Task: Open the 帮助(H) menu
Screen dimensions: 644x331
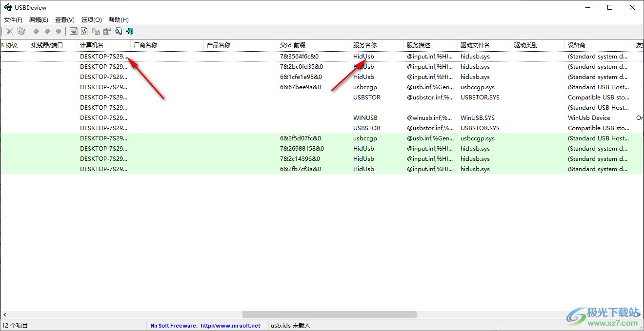Action: pyautogui.click(x=117, y=19)
